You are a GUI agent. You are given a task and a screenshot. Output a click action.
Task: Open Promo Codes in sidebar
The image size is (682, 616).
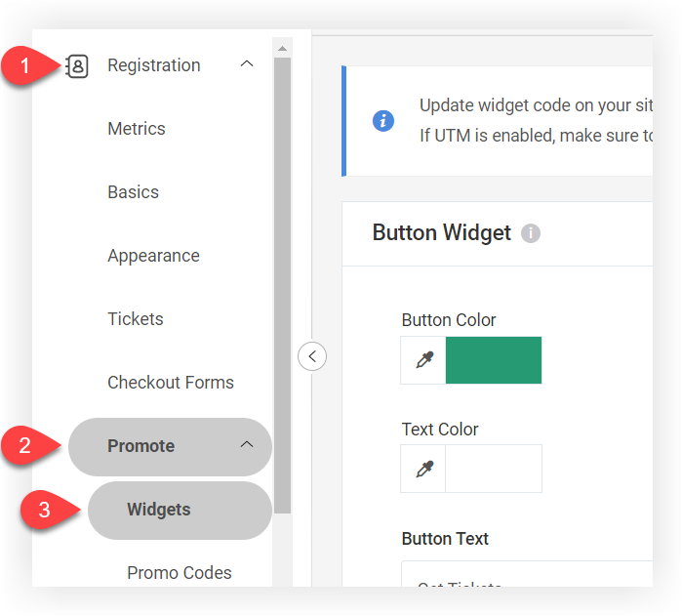click(180, 573)
